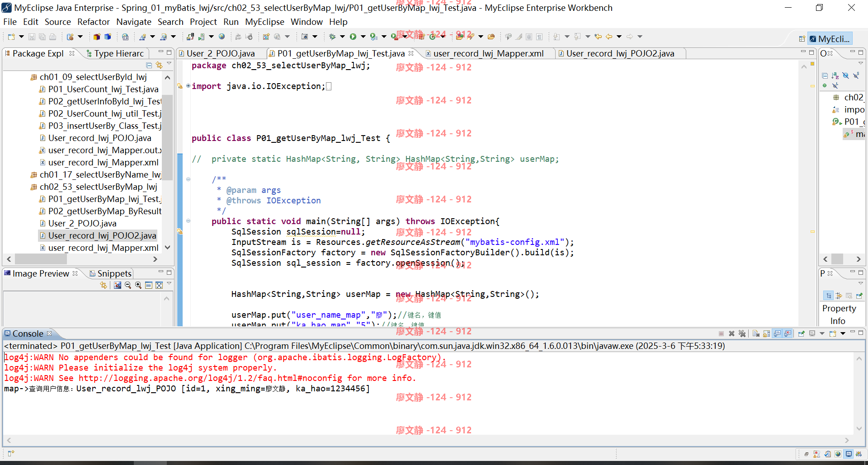
Task: Open the Back history dropdown arrow
Action: [619, 37]
